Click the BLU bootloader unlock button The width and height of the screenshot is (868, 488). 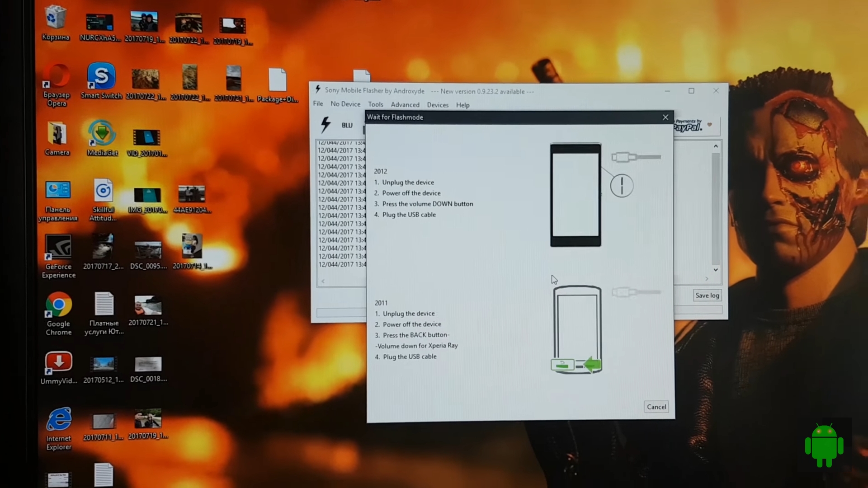pyautogui.click(x=347, y=125)
